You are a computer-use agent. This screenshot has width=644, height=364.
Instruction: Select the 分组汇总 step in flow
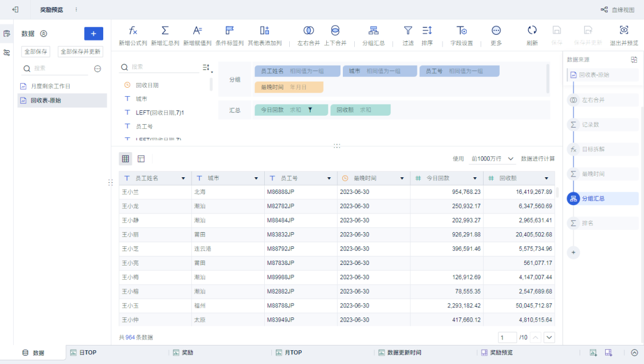pyautogui.click(x=603, y=199)
